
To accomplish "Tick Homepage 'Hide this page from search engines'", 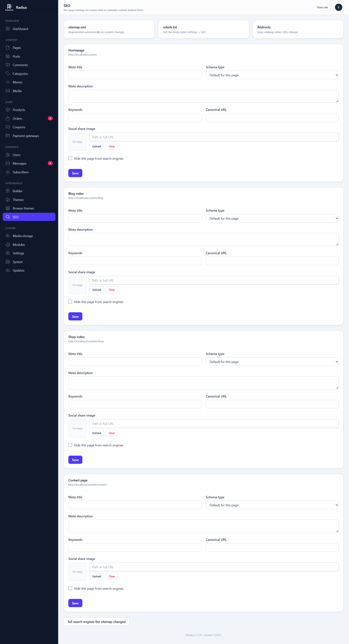I will pos(70,158).
